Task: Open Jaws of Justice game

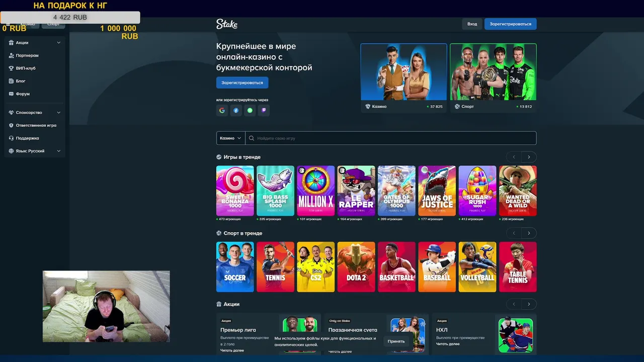Action: (437, 191)
